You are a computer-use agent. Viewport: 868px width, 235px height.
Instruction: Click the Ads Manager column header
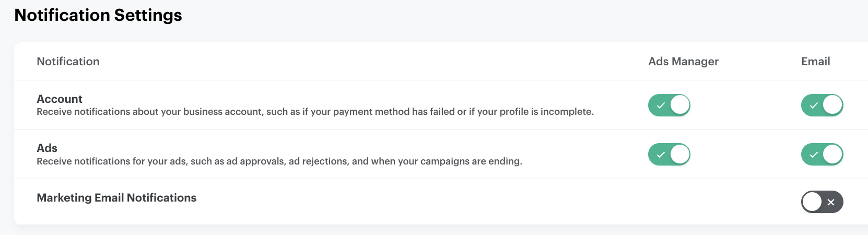(683, 62)
